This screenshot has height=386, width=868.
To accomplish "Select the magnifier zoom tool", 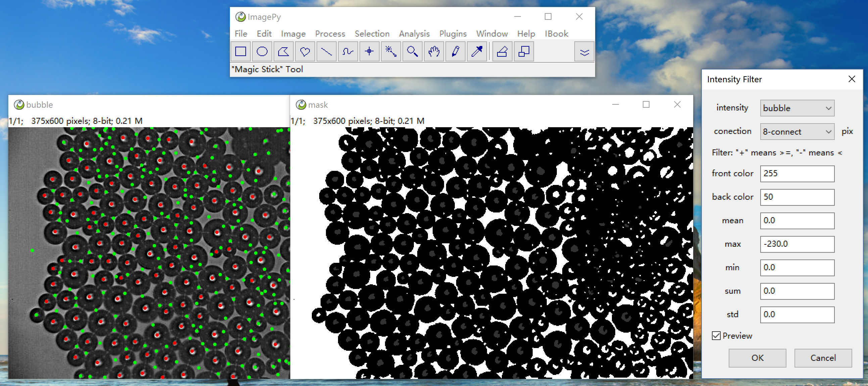I will pyautogui.click(x=413, y=52).
